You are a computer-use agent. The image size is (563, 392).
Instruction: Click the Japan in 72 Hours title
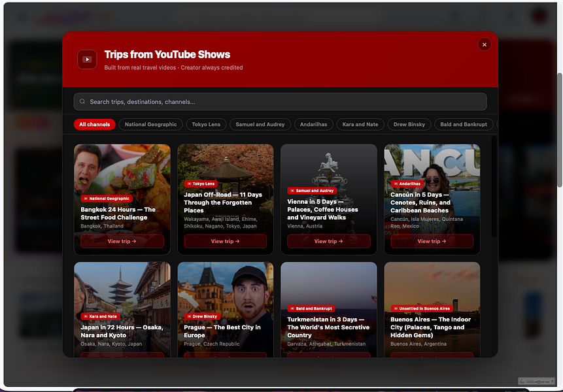(122, 331)
